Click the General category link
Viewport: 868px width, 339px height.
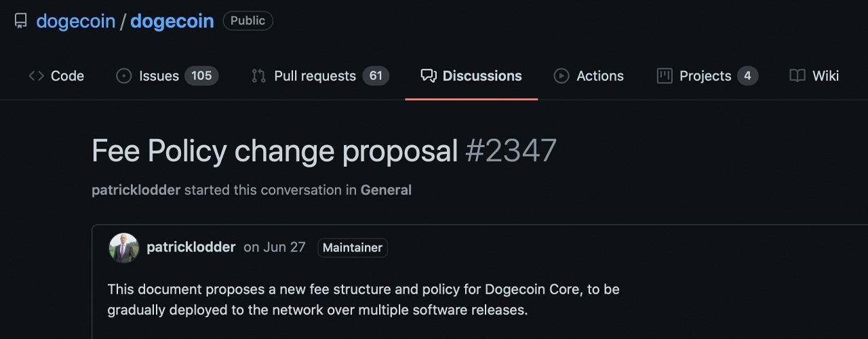(386, 190)
